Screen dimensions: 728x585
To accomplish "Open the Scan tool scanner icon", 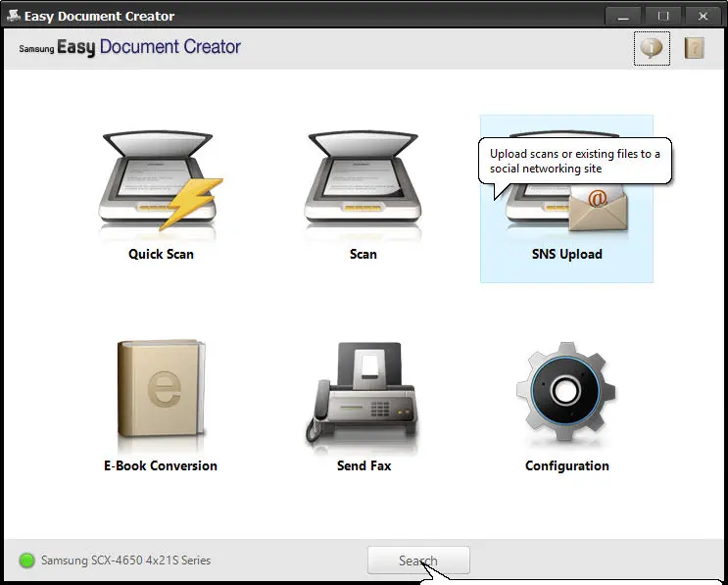I will tap(364, 179).
